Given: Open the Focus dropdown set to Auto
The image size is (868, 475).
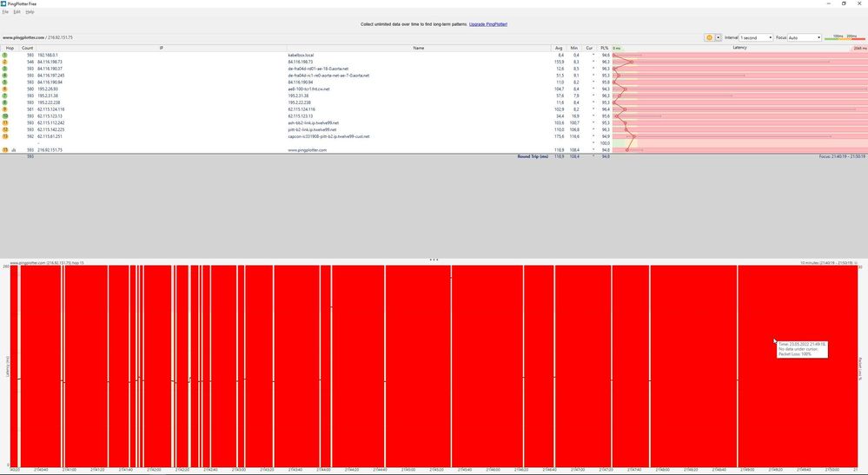Looking at the screenshot, I should click(805, 37).
